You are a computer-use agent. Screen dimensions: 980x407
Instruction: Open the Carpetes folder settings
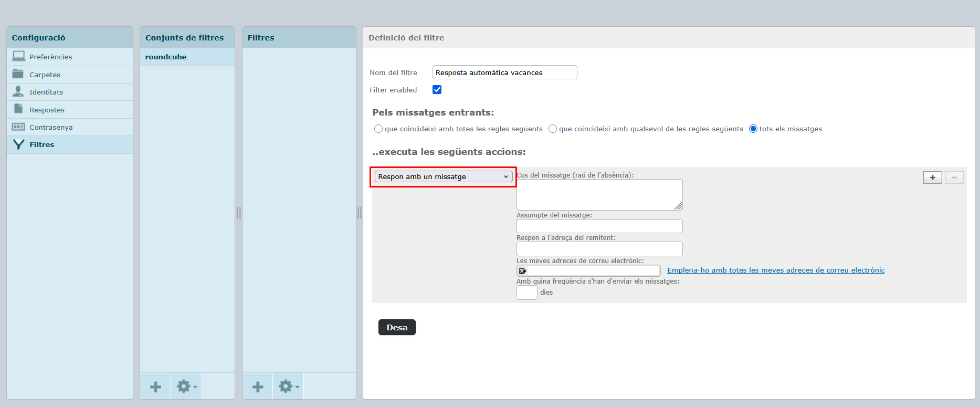[69, 75]
